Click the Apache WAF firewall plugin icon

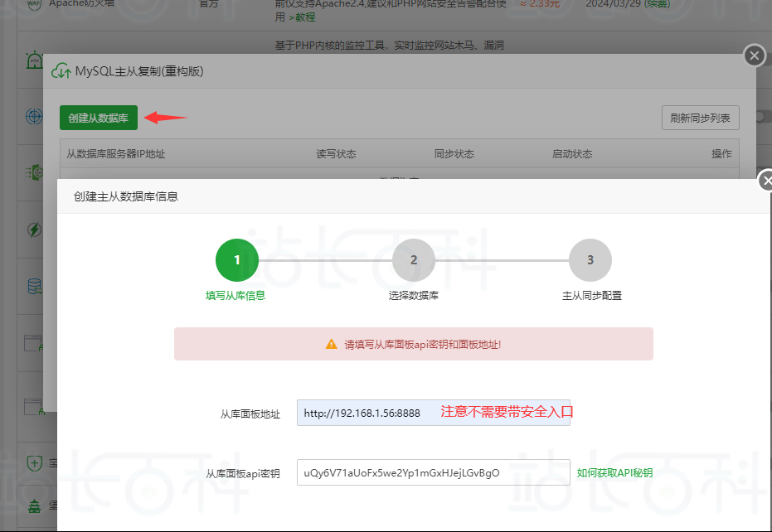[x=33, y=4]
